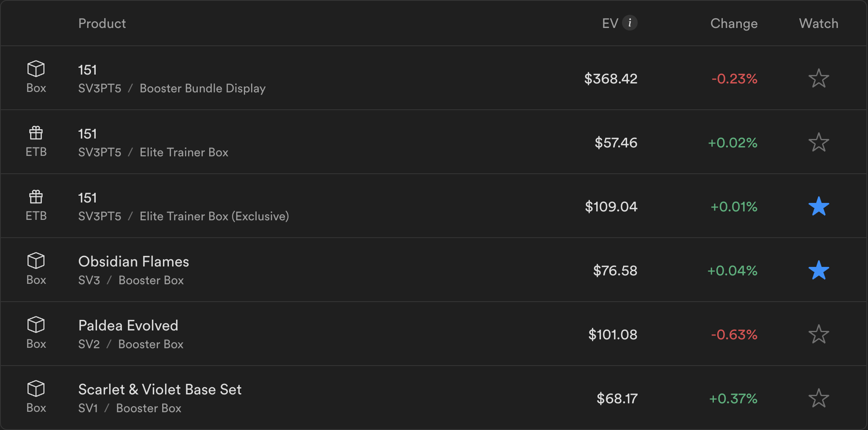868x430 pixels.
Task: Click ETB icon for Elite Trainer Box (Exclusive)
Action: coord(36,197)
